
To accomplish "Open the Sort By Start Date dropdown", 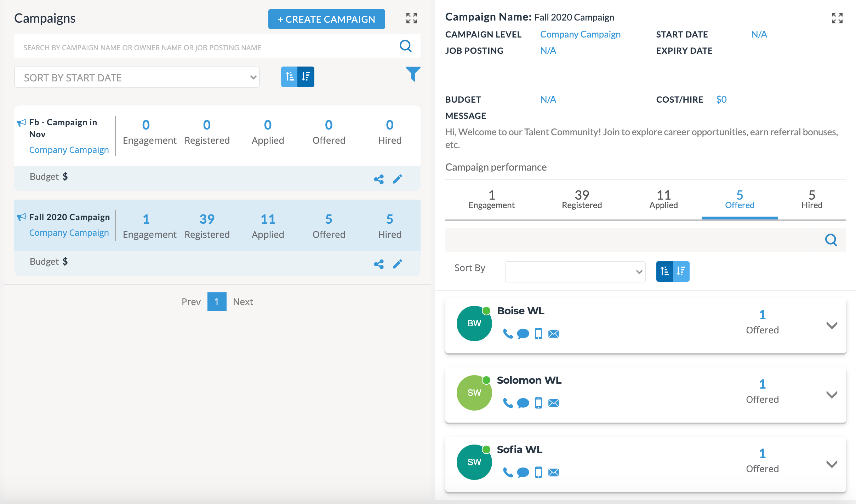I will coord(137,78).
